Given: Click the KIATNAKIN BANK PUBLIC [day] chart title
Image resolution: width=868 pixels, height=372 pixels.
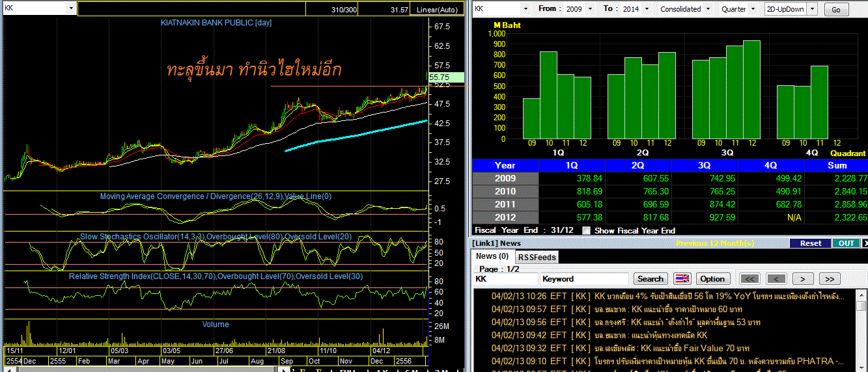Looking at the screenshot, I should tap(216, 23).
